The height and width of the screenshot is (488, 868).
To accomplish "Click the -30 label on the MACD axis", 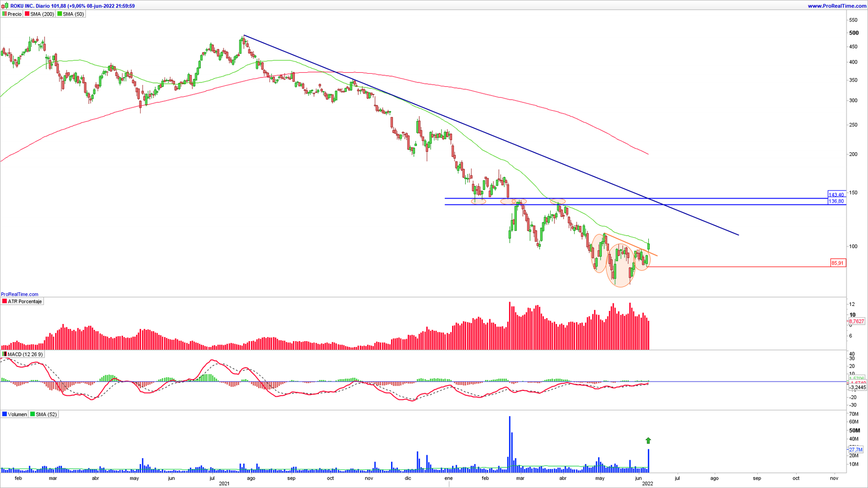I will coord(852,405).
